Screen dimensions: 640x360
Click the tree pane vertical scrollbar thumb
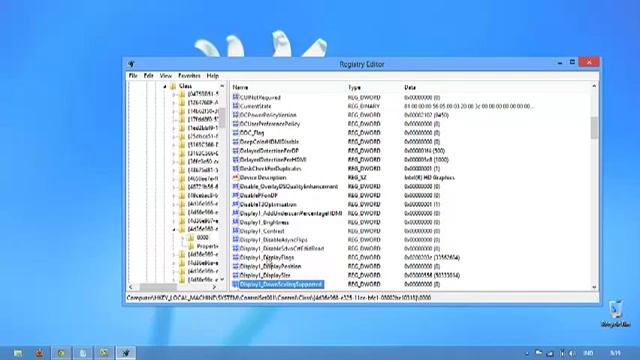point(222,118)
